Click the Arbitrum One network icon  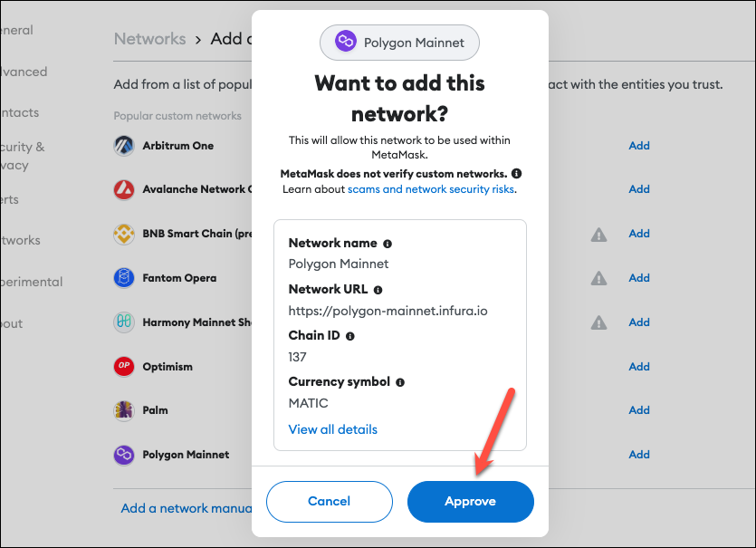pos(124,146)
